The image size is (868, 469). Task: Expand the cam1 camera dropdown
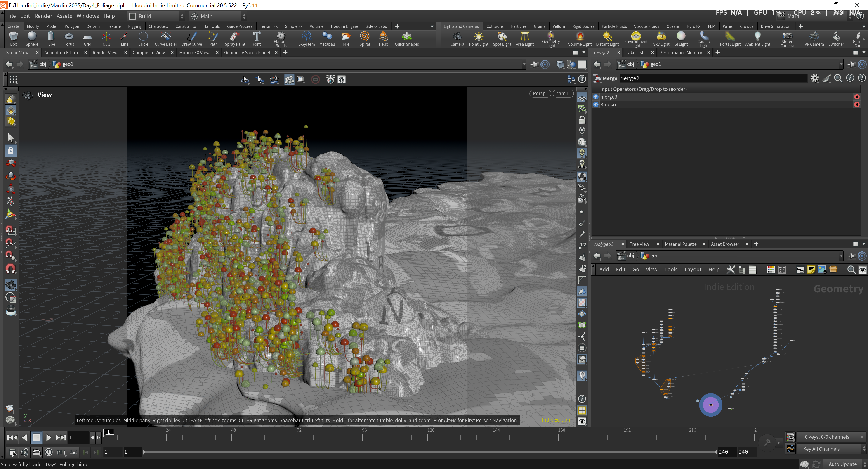[563, 93]
